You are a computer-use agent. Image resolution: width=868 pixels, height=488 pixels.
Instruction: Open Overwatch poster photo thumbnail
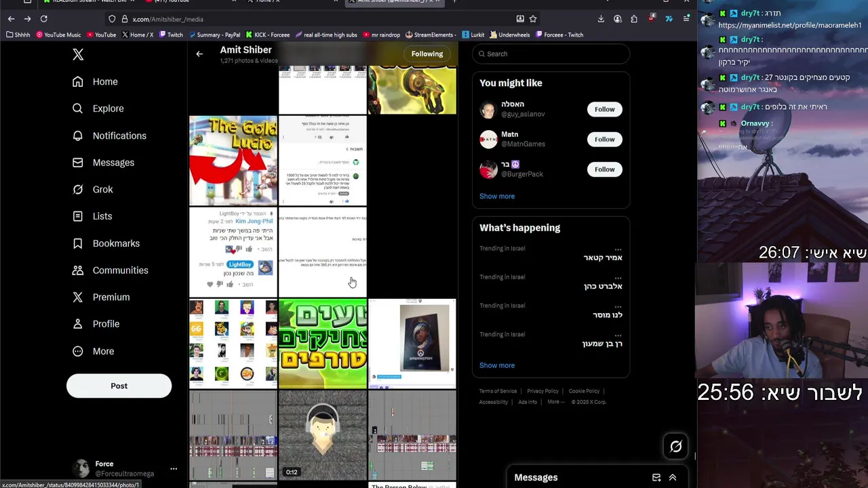(x=412, y=344)
